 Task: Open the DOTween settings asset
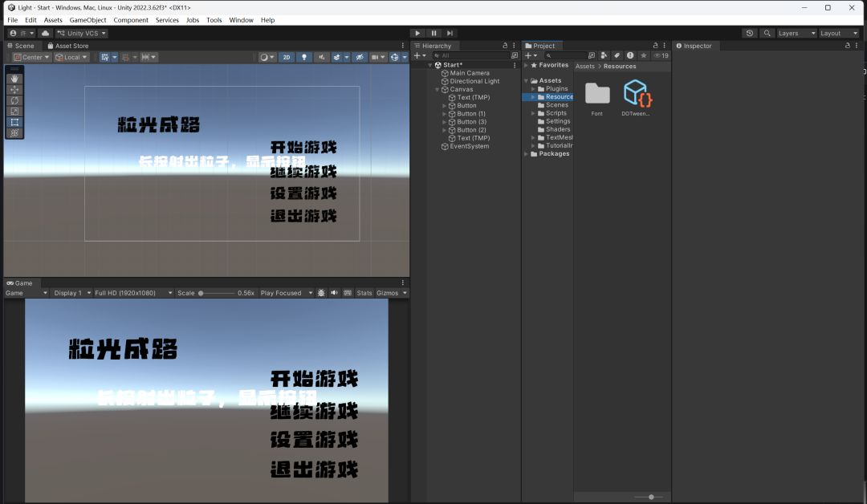(x=636, y=97)
